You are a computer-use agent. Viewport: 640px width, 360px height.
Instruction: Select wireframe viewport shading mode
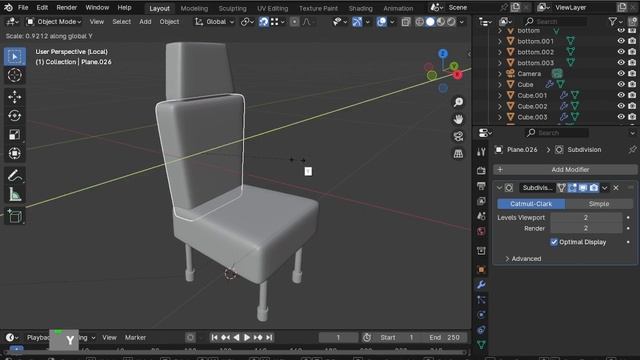[420, 22]
